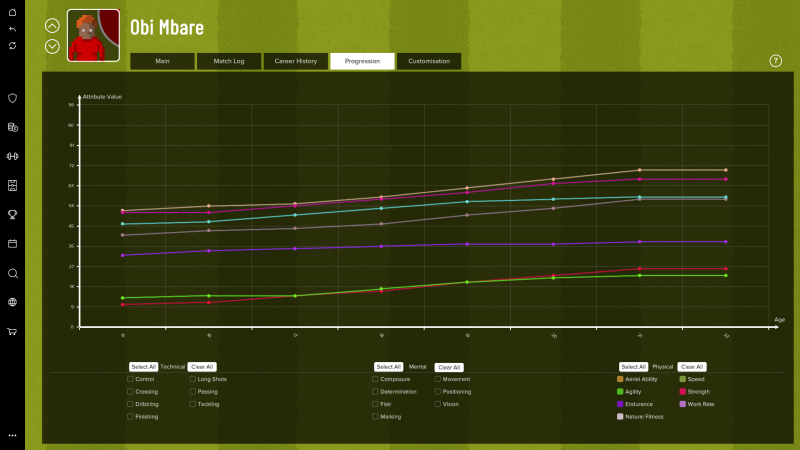Open the calendar icon in sidebar

tap(12, 243)
